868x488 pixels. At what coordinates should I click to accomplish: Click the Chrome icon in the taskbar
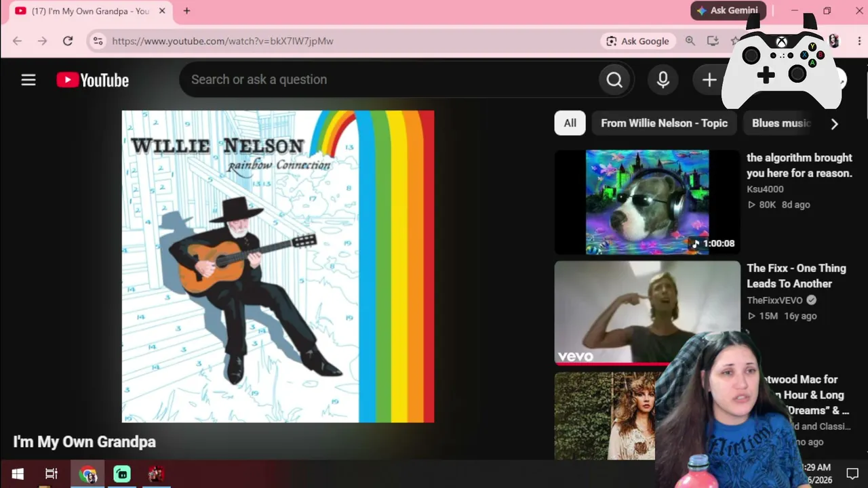87,474
